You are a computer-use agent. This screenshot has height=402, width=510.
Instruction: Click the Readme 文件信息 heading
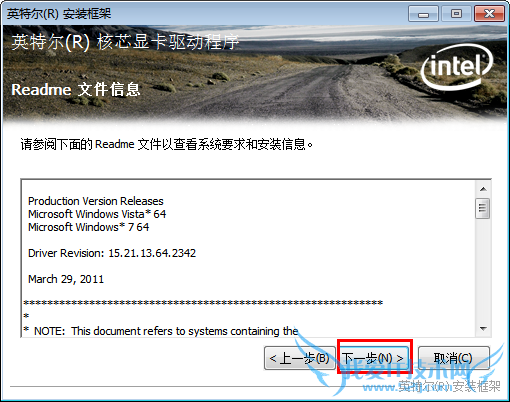pyautogui.click(x=76, y=90)
